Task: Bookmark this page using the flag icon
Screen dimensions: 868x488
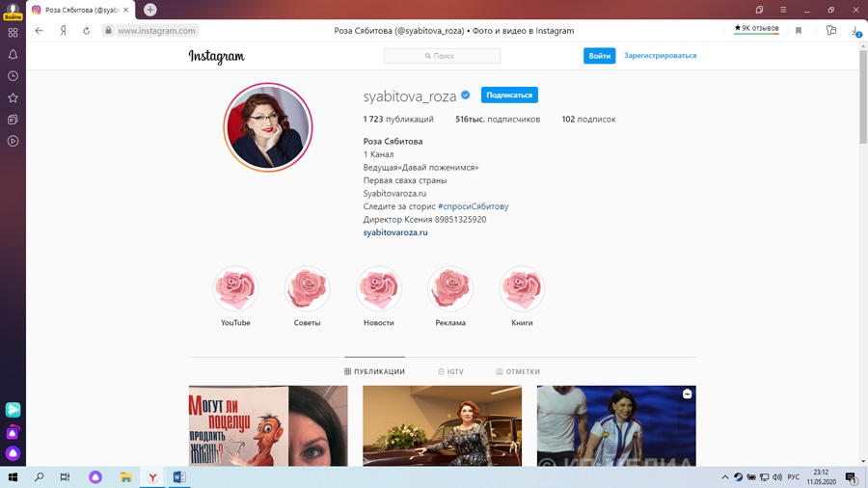Action: point(799,31)
